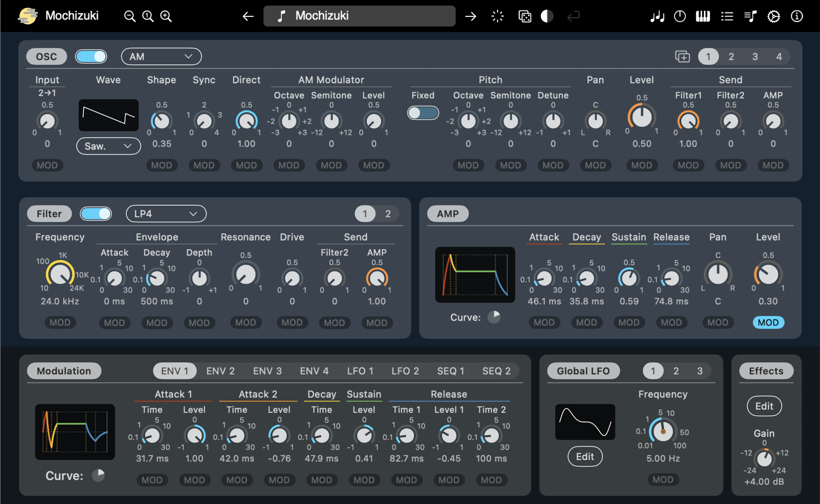Open the list view icon
Image resolution: width=820 pixels, height=504 pixels.
tap(727, 16)
